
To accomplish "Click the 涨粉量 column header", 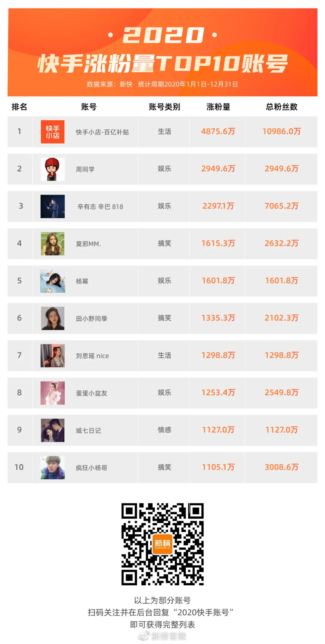I will tap(218, 107).
